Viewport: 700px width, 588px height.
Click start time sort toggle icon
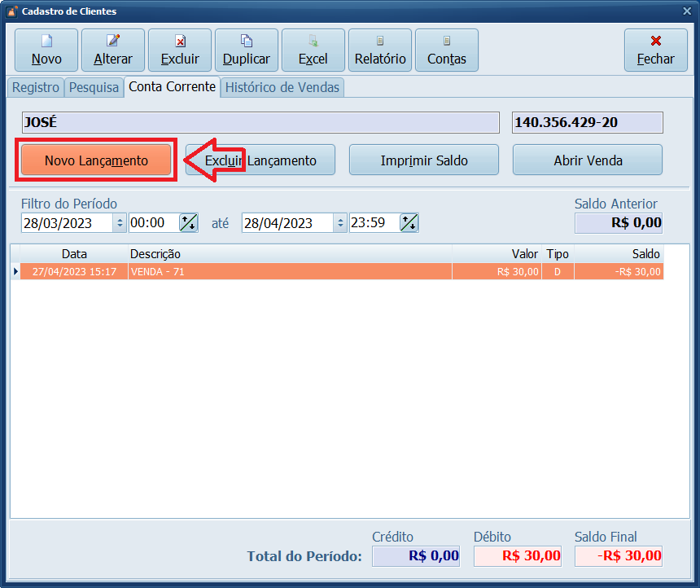(x=188, y=223)
